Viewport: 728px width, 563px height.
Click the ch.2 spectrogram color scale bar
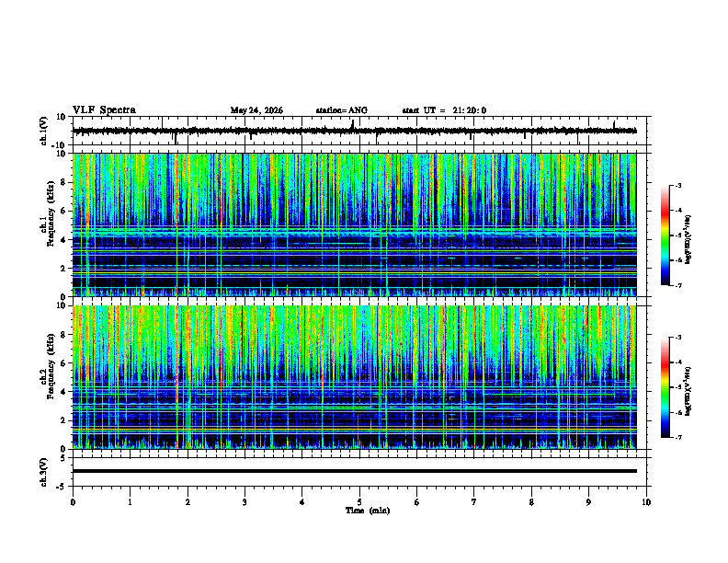click(665, 387)
